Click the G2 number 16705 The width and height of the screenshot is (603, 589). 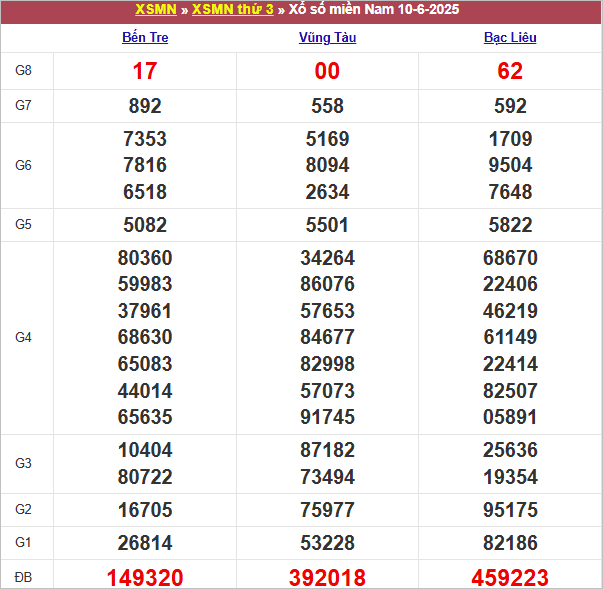click(145, 510)
